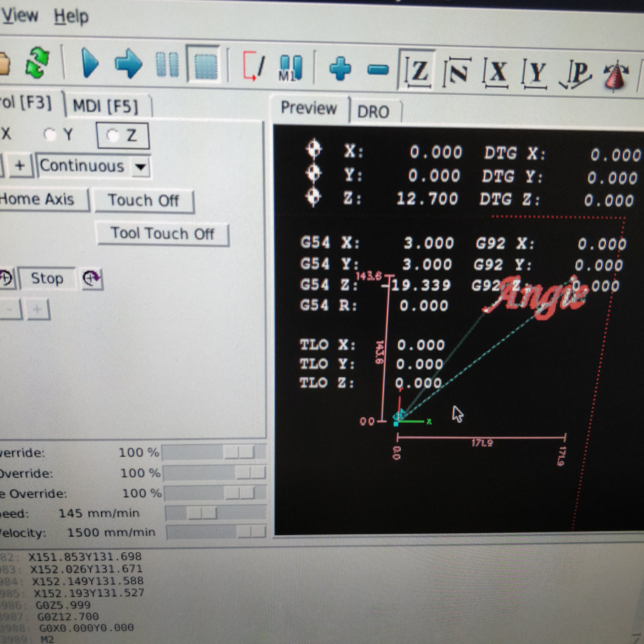Toggle optional pause M1 icon
644x644 pixels.
tap(290, 68)
